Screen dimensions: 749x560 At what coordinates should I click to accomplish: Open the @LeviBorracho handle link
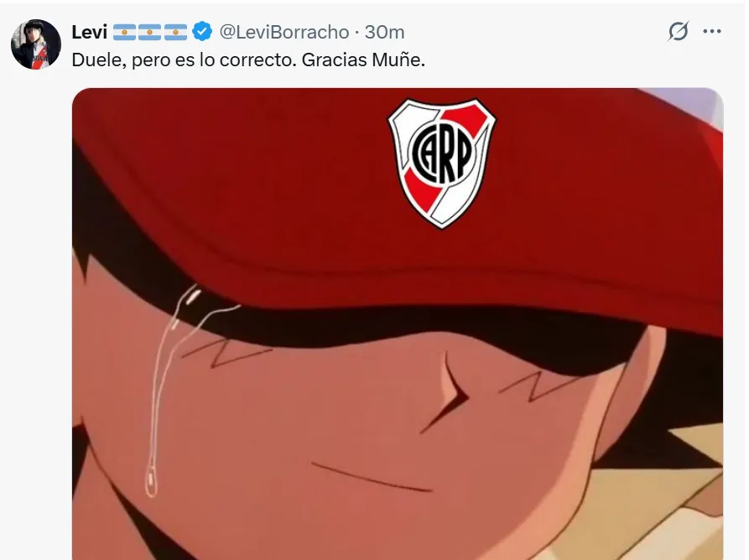(x=284, y=33)
